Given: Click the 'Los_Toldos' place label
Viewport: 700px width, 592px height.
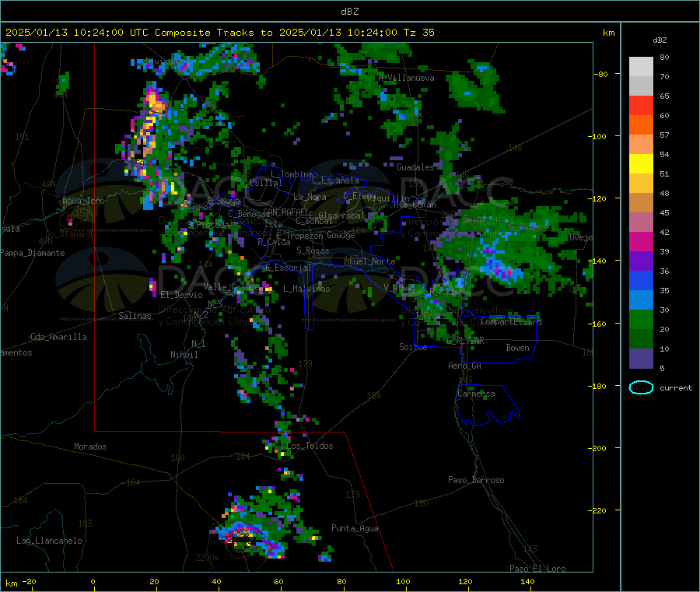Looking at the screenshot, I should click(310, 446).
